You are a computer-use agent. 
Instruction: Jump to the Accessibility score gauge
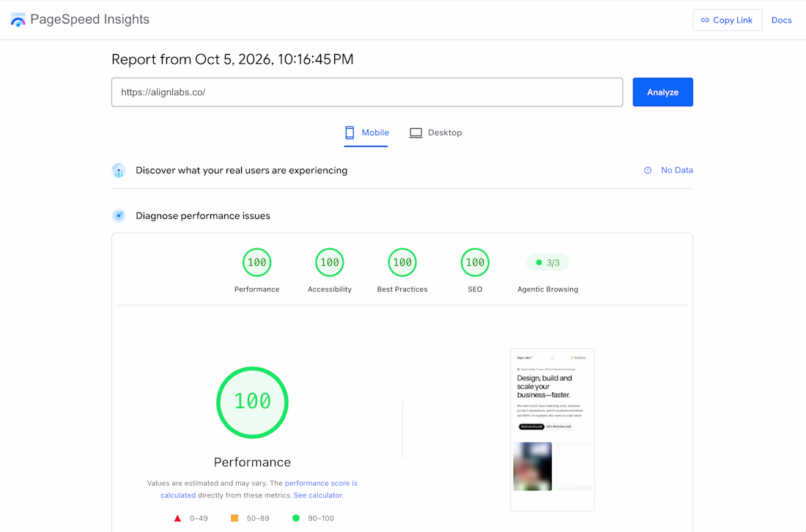pos(330,262)
